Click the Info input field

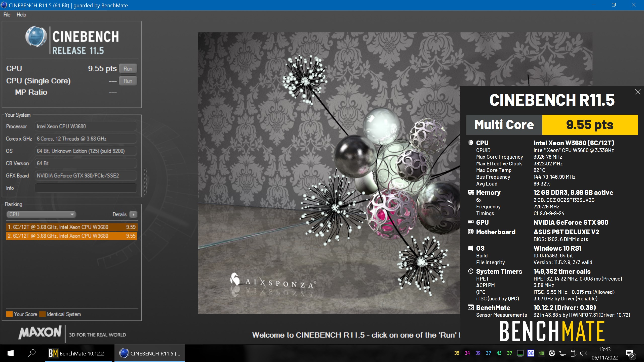tap(86, 188)
